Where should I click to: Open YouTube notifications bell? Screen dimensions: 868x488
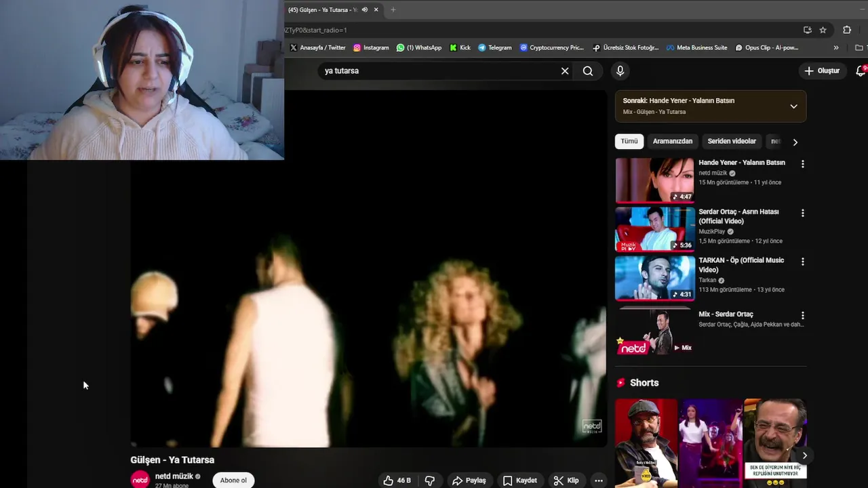[x=861, y=70]
